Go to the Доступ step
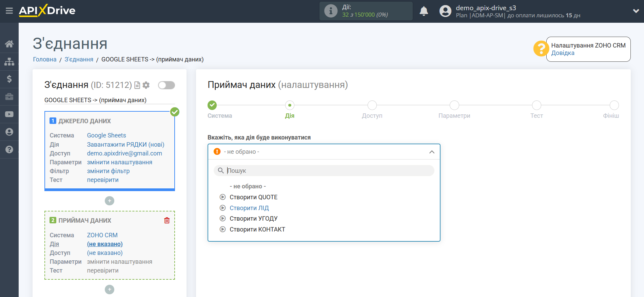The width and height of the screenshot is (644, 297). 372,105
